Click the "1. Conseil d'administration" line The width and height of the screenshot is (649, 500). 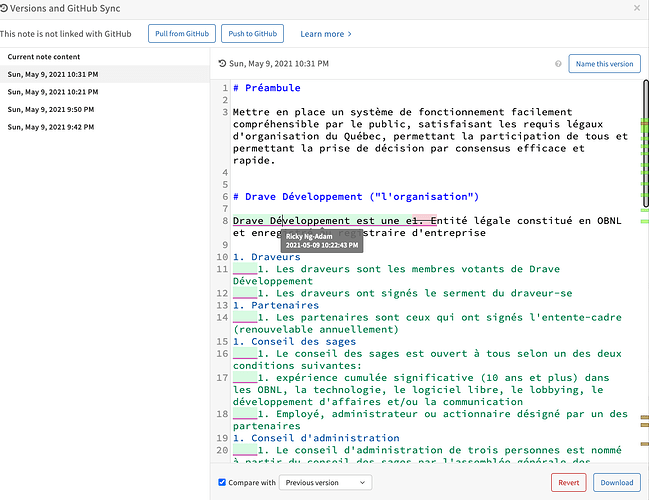[316, 438]
